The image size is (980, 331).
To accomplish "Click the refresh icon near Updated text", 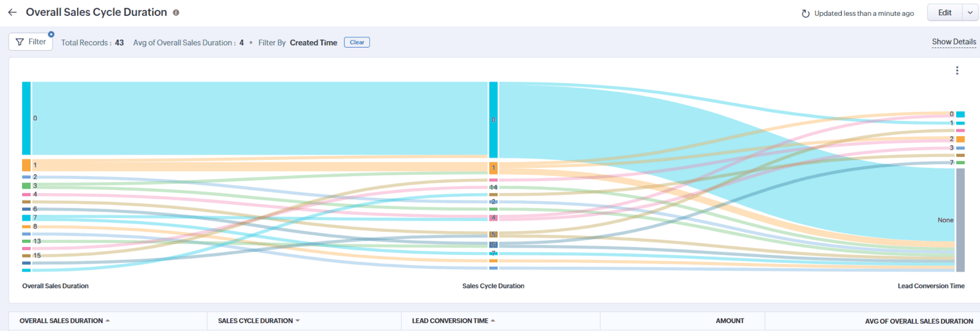I will [x=805, y=13].
